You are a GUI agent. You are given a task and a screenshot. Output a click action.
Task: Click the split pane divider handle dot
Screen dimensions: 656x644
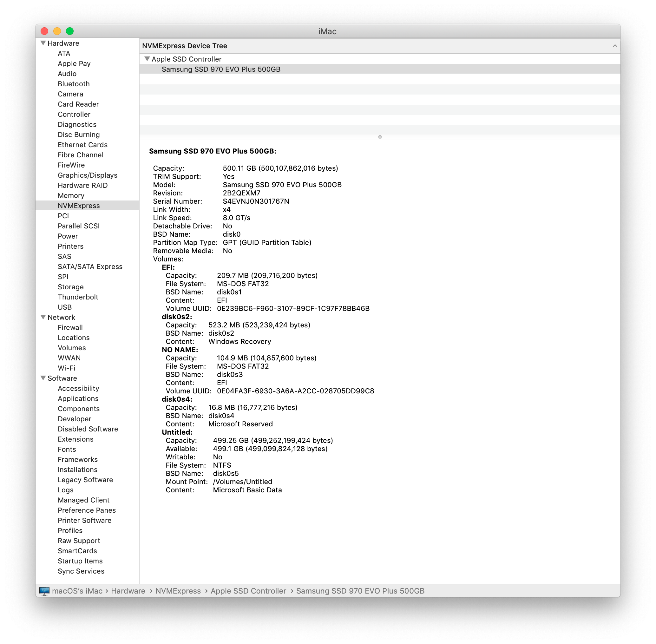tap(380, 137)
